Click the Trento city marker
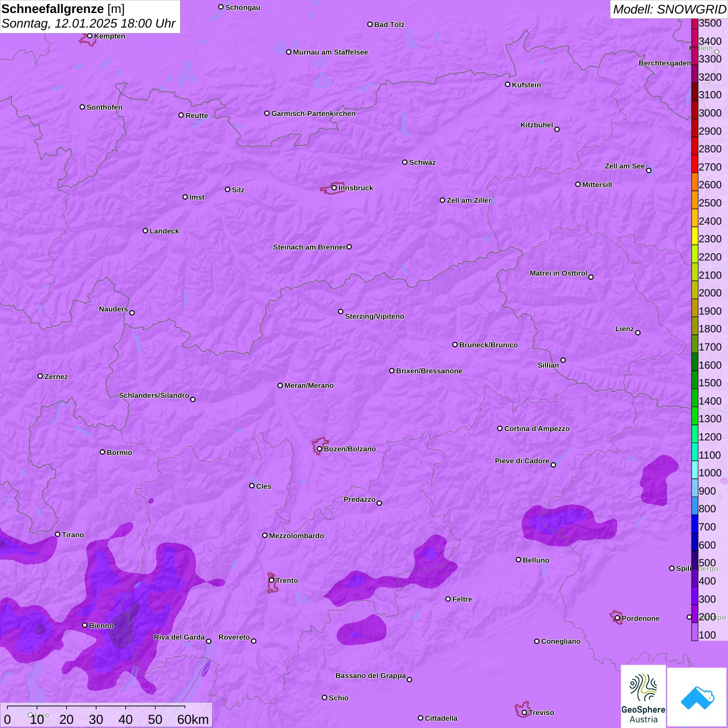Image resolution: width=728 pixels, height=728 pixels. (x=271, y=580)
